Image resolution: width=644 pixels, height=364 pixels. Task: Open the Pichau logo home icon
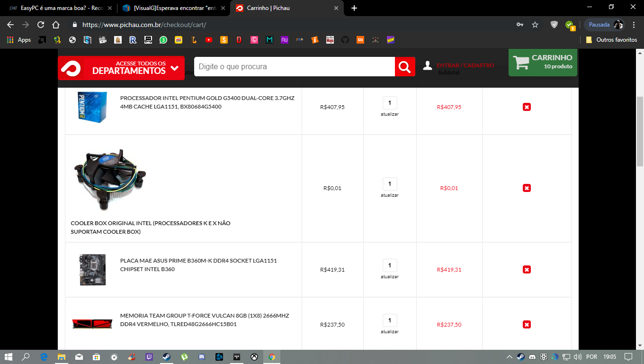pyautogui.click(x=71, y=68)
